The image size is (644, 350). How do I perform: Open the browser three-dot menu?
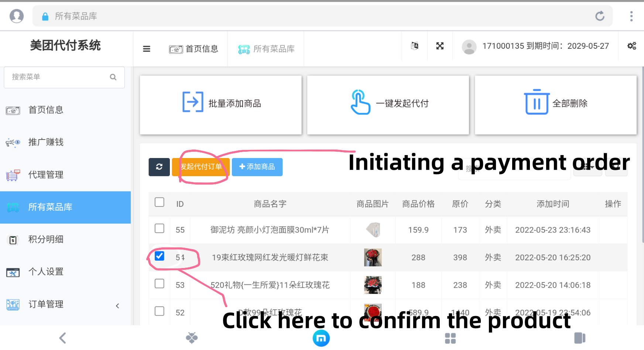pyautogui.click(x=631, y=16)
